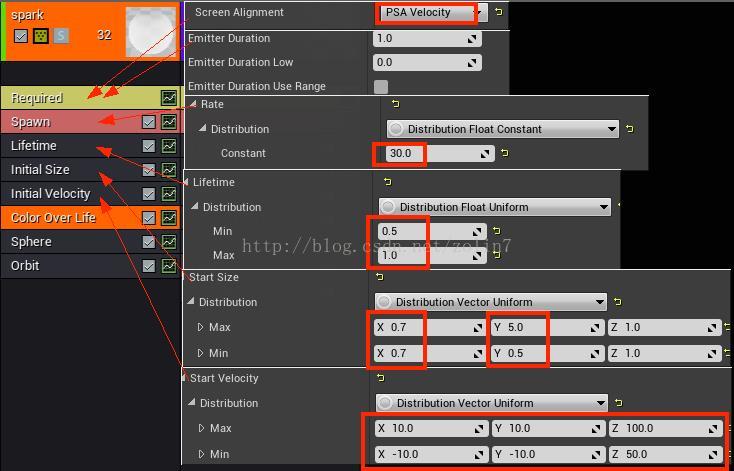This screenshot has height=471, width=734.
Task: Click the curve icon on Initial Velocity module
Action: pyautogui.click(x=169, y=193)
